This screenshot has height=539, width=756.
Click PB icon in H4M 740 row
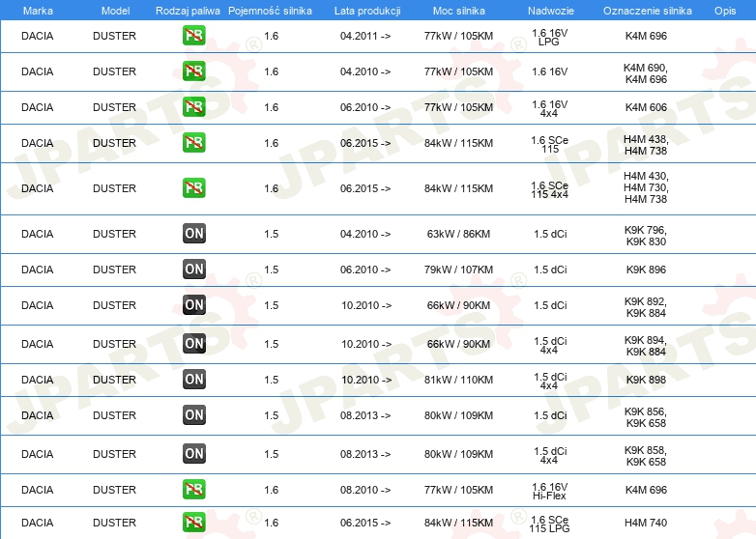[x=193, y=523]
